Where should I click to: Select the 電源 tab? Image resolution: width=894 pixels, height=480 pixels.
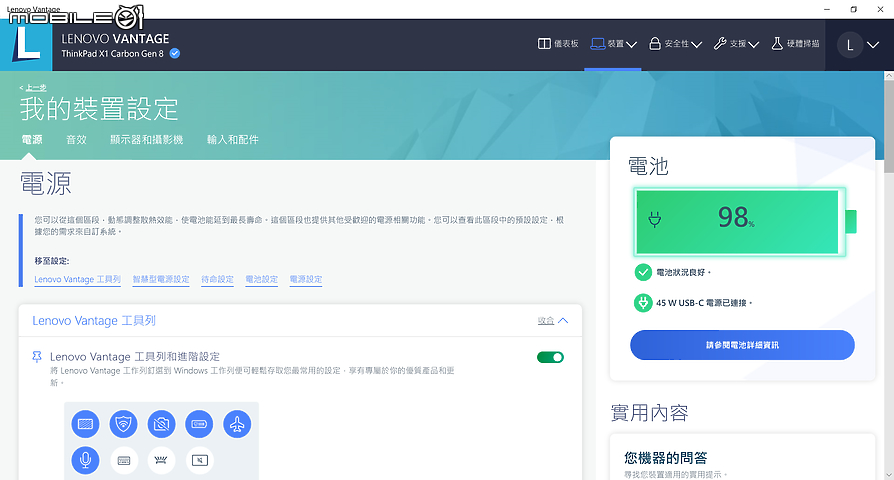[x=32, y=140]
